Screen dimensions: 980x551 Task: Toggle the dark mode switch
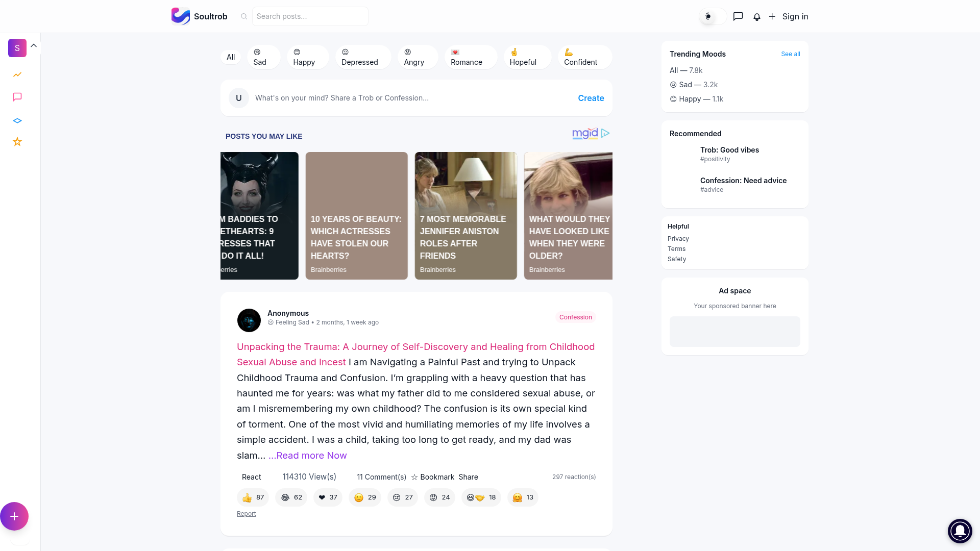(713, 16)
